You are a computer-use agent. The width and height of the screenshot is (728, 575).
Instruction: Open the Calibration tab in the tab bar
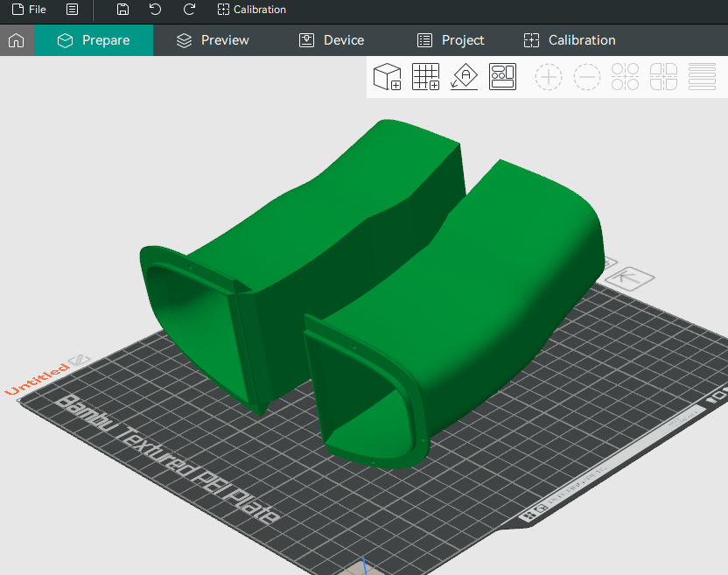tap(570, 40)
